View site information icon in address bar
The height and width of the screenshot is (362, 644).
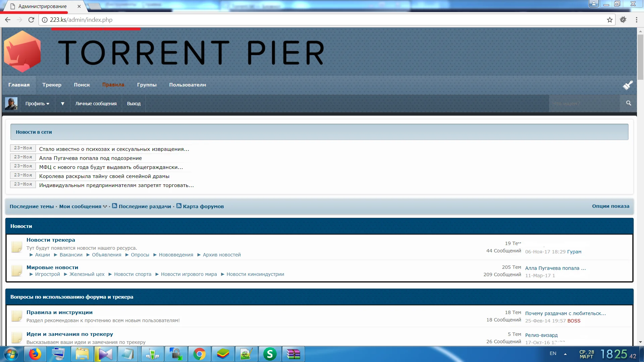[44, 20]
